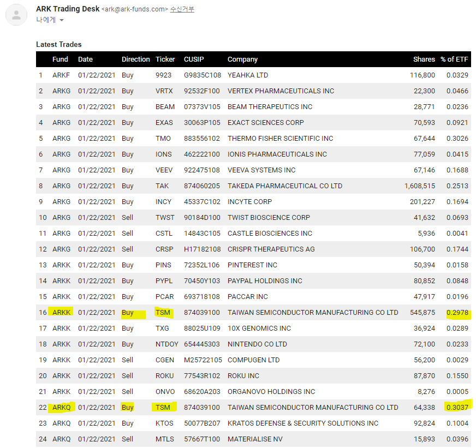Select MATERIALISE NV cell
This screenshot has height=448, width=476.
point(255,439)
